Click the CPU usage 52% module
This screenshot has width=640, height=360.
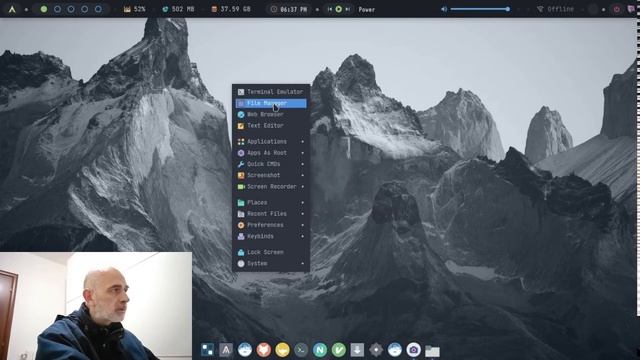point(135,9)
